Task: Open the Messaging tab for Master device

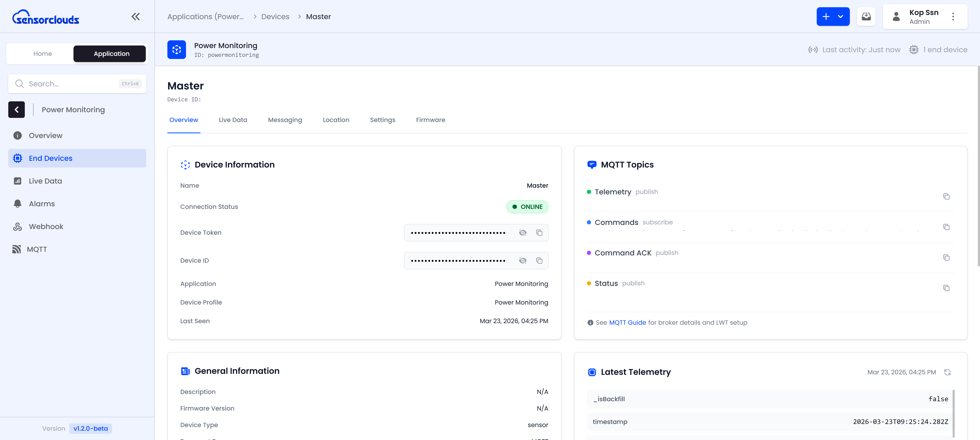Action: pos(285,120)
